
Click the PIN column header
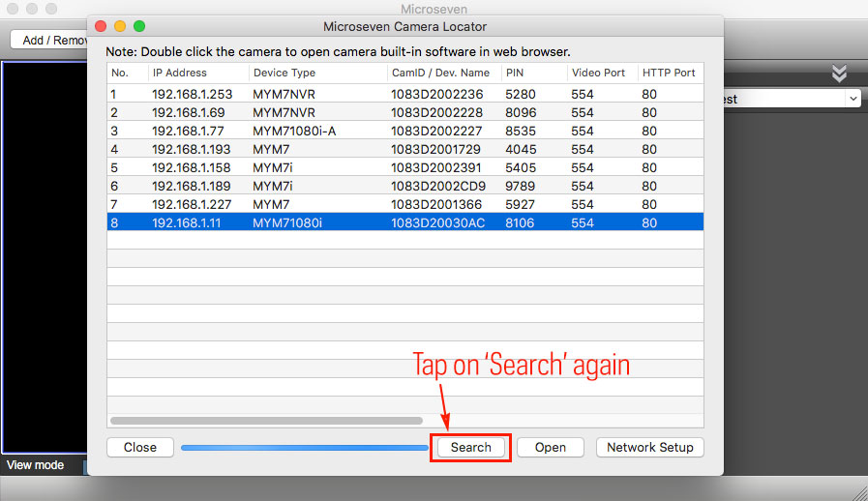531,73
